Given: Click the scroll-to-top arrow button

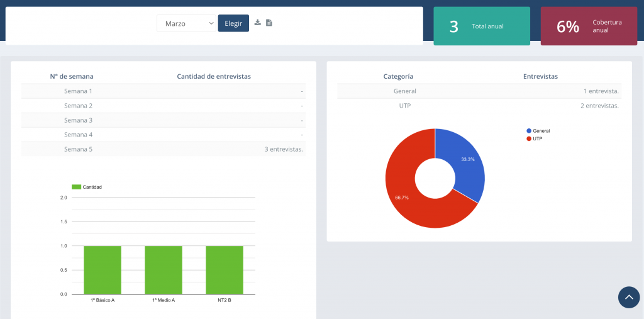Looking at the screenshot, I should click(628, 298).
